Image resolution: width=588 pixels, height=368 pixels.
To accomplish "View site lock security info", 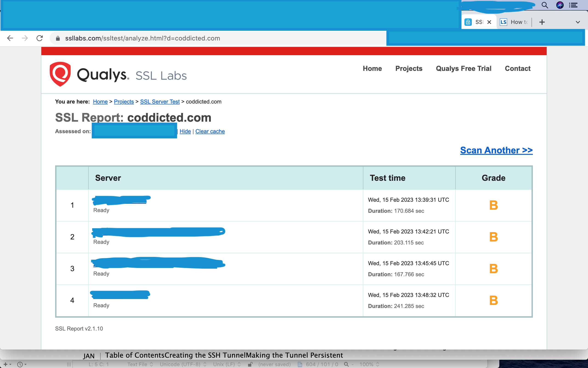I will click(58, 38).
